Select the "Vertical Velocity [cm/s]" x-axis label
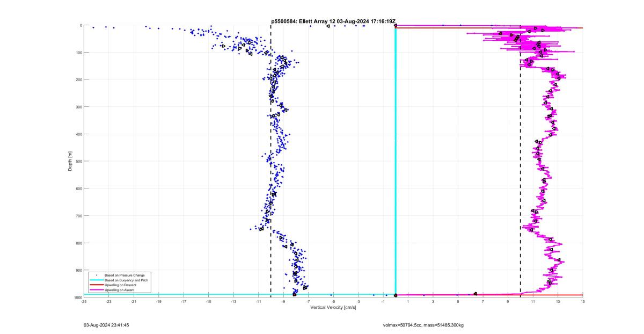The height and width of the screenshot is (334, 644). tap(333, 307)
